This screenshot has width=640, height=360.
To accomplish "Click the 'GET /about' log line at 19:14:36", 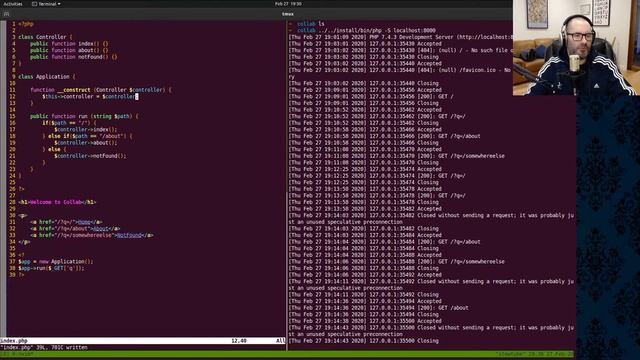I will (378, 308).
